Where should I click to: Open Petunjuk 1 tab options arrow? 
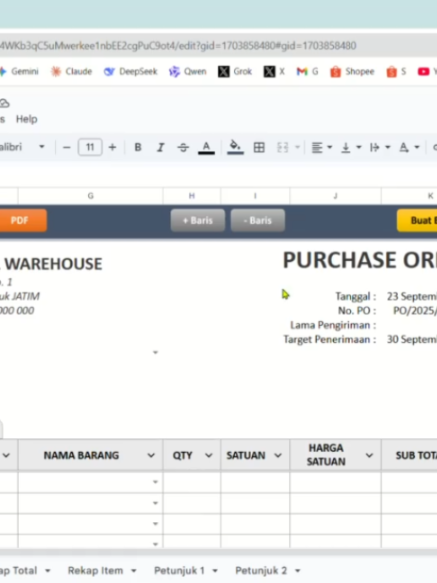pos(215,571)
